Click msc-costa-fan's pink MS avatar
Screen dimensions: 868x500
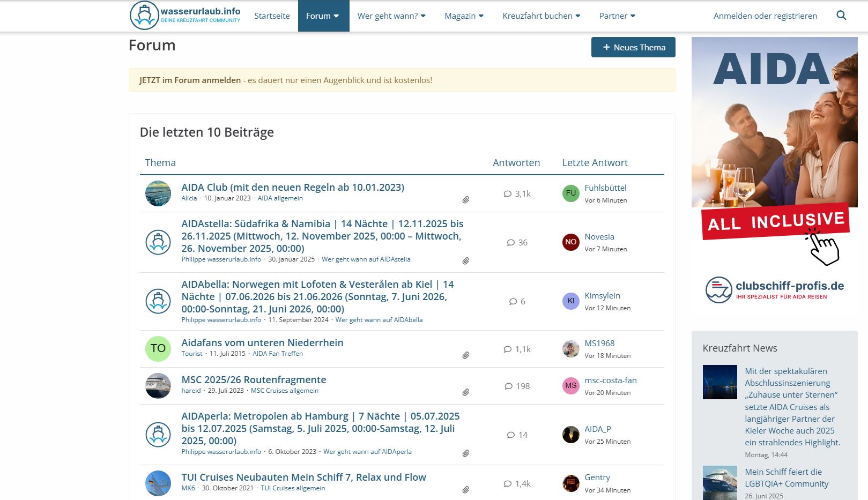pyautogui.click(x=570, y=386)
